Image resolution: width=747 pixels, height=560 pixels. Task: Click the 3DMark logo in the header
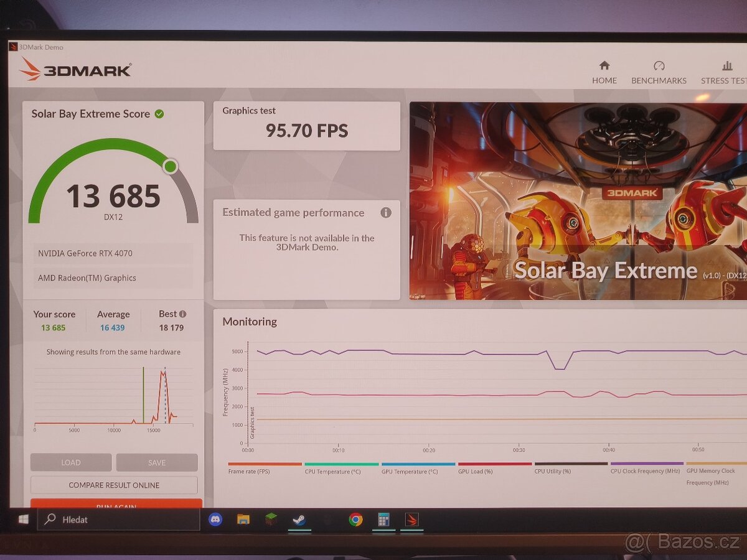tap(75, 70)
